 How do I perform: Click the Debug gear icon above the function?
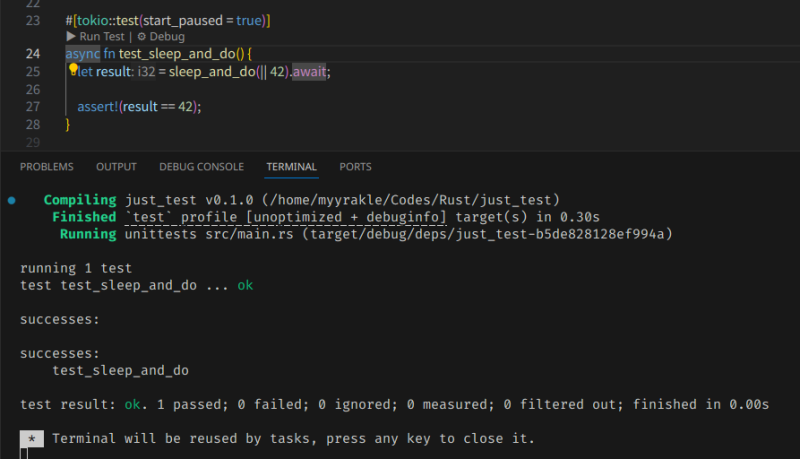[x=142, y=36]
